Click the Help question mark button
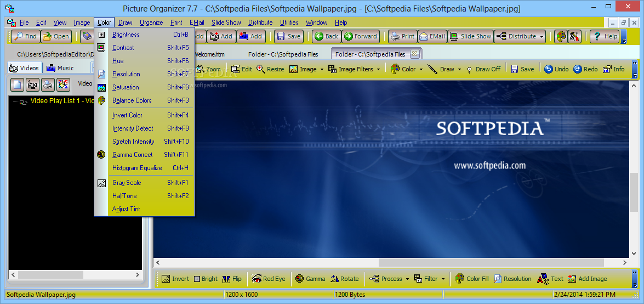Viewport: 644px width, 304px height. tap(605, 36)
